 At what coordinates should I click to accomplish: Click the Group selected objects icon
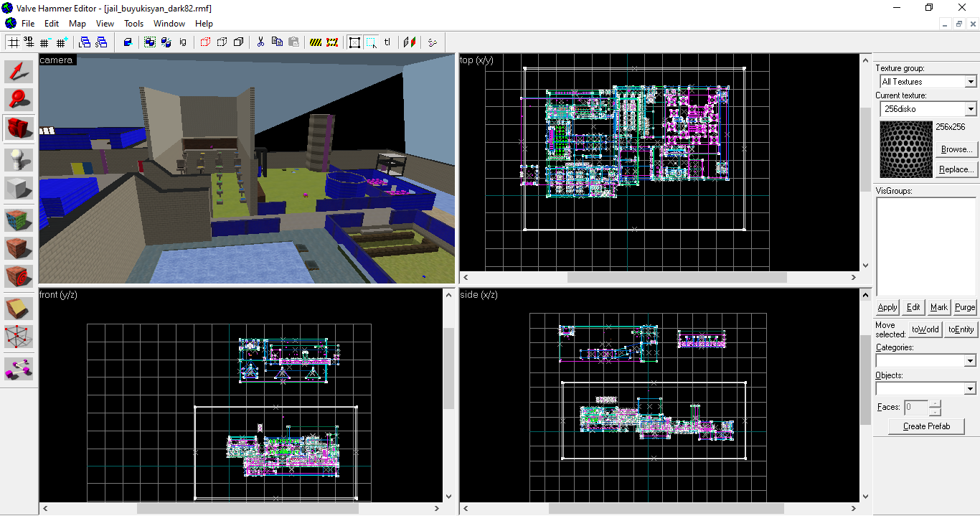pyautogui.click(x=149, y=42)
